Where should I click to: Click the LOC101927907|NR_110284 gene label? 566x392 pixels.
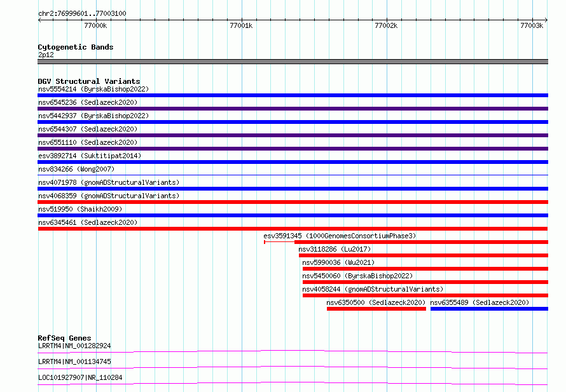pos(80,377)
